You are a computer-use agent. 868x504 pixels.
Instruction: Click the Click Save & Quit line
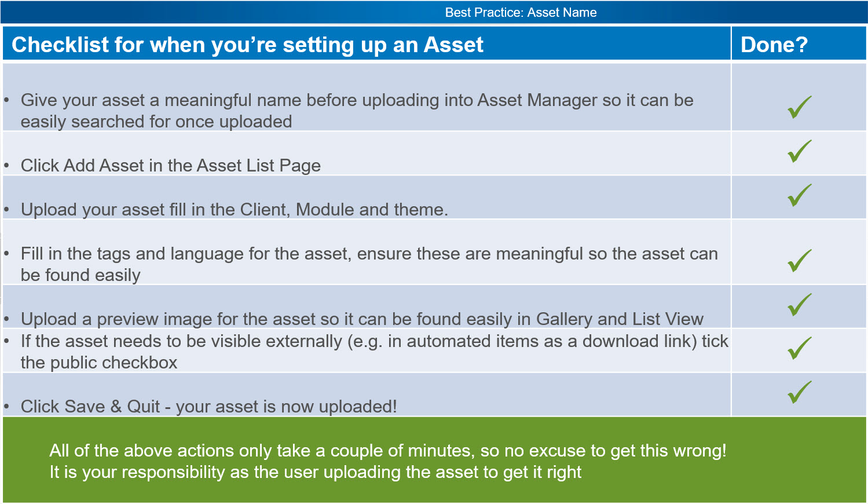click(208, 407)
